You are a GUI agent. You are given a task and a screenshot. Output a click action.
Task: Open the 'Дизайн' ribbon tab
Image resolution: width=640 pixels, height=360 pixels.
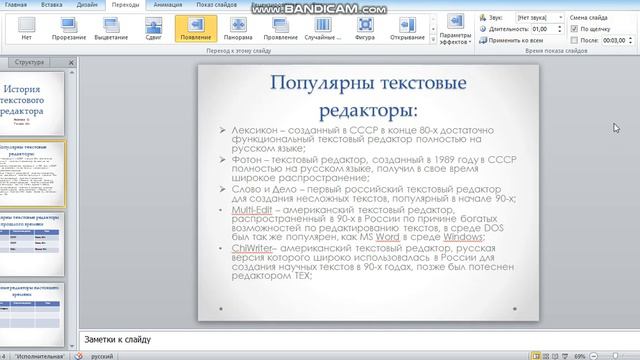pyautogui.click(x=87, y=5)
